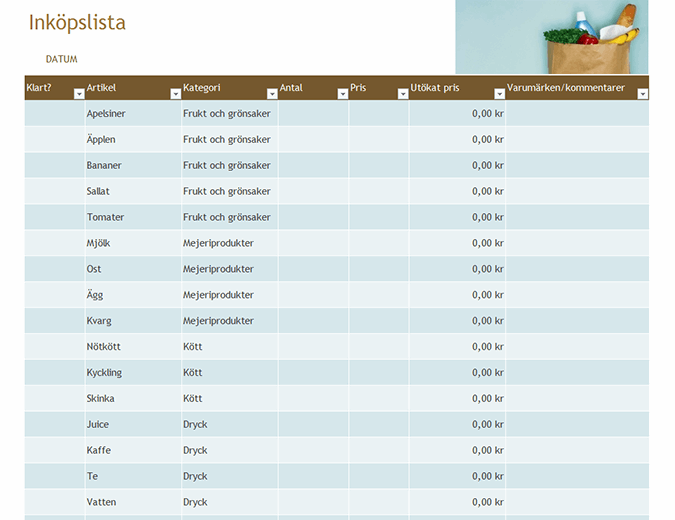The image size is (675, 520).
Task: Open the Antal column filter dropdown
Action: coord(342,93)
